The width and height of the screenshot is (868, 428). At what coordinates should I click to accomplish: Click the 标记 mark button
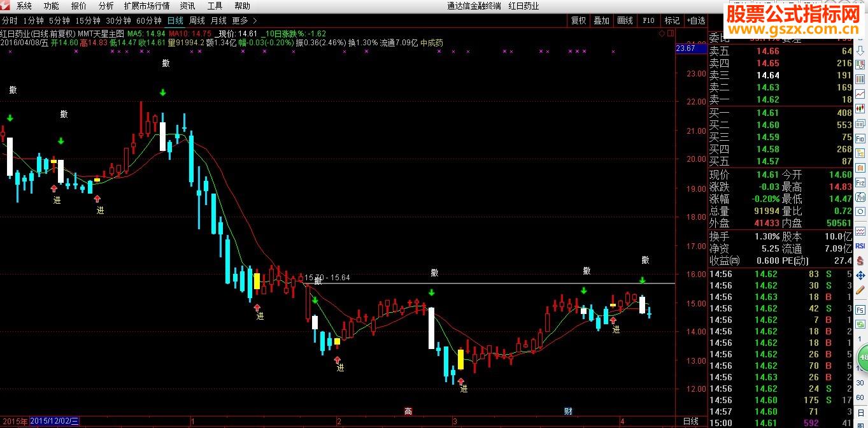pos(672,20)
